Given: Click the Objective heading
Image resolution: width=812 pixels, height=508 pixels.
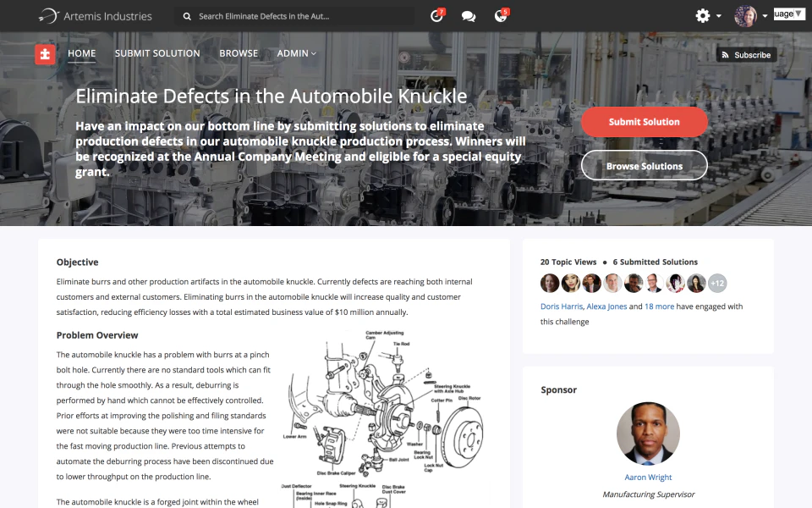Looking at the screenshot, I should pos(77,262).
